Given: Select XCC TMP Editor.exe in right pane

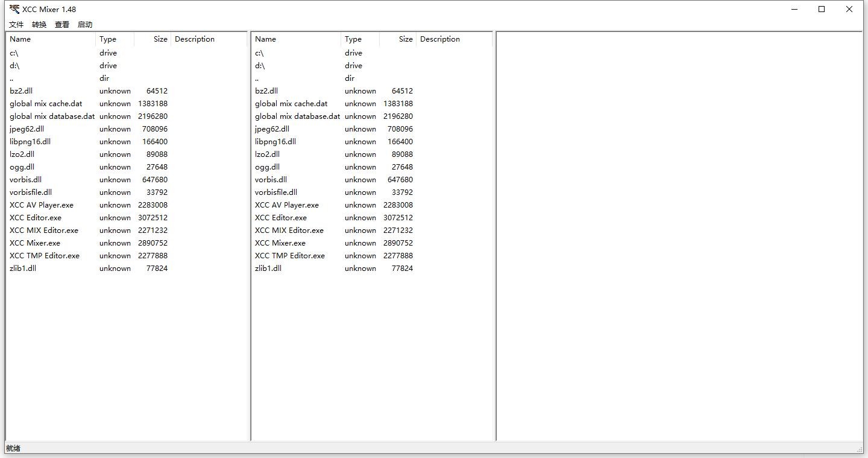Looking at the screenshot, I should point(290,256).
